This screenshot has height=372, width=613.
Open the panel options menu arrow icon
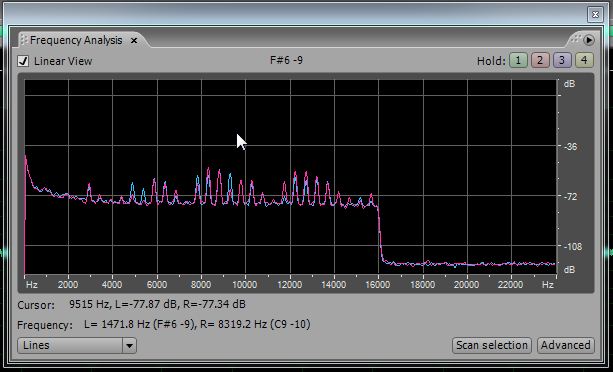[x=588, y=40]
